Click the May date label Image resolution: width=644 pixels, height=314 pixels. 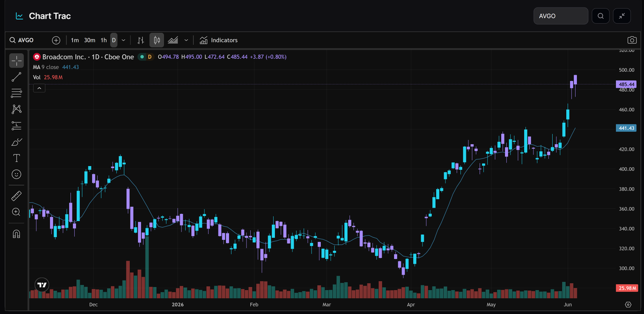[492, 304]
